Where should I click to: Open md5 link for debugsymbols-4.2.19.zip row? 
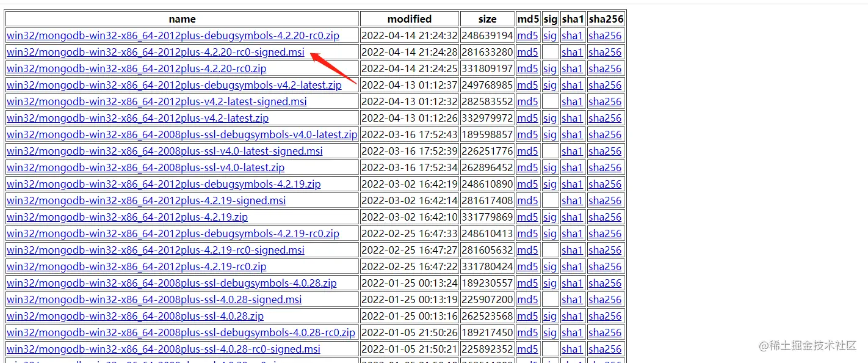click(527, 184)
